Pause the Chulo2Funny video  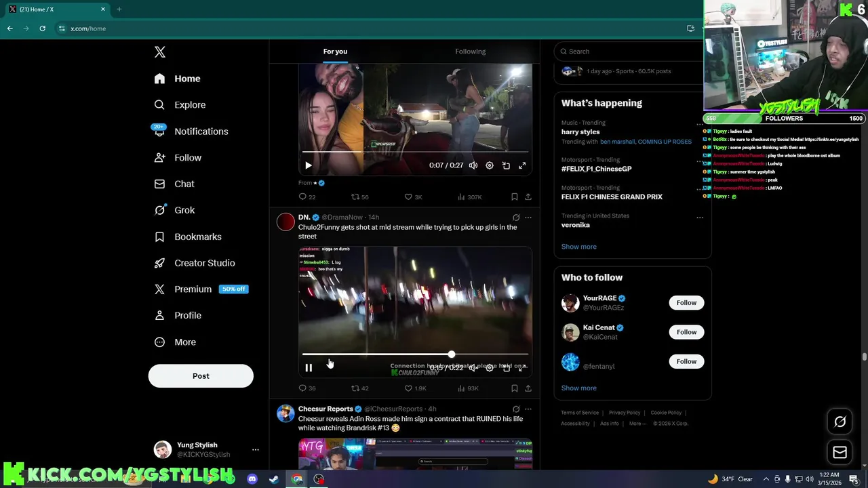pyautogui.click(x=309, y=367)
